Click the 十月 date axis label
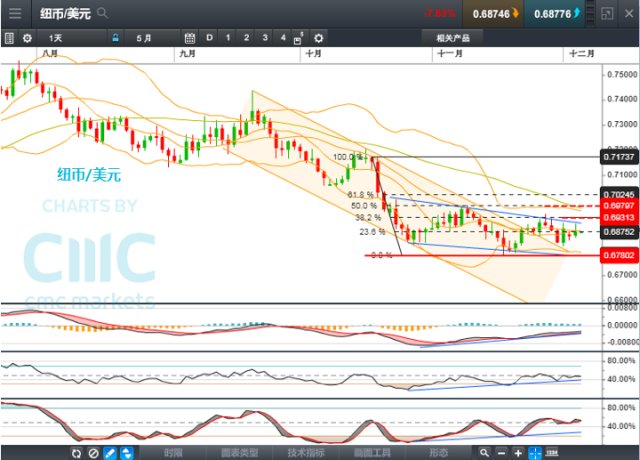Viewport: 640px width, 460px height. [313, 53]
